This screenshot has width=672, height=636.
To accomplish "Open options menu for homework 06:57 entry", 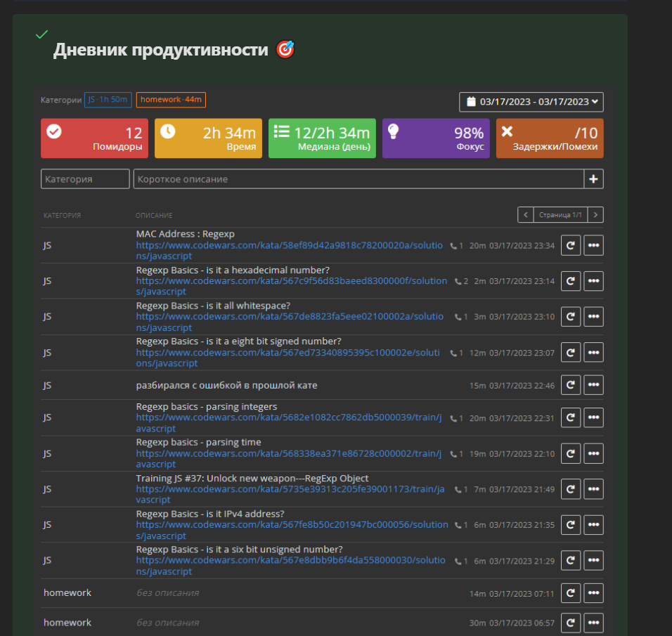I will click(594, 623).
